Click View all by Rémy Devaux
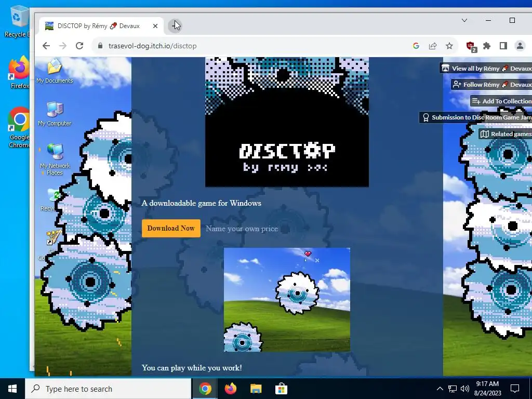This screenshot has width=532, height=399. tap(486, 68)
